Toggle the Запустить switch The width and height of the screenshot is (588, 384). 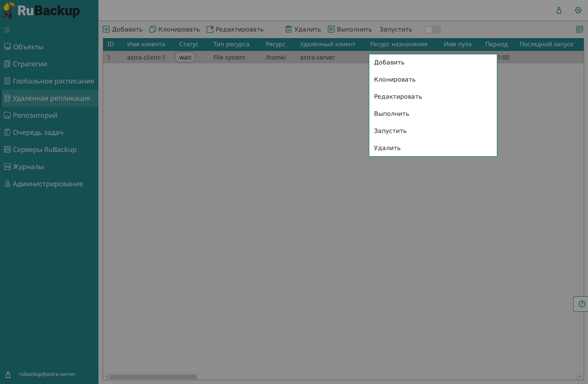point(433,30)
